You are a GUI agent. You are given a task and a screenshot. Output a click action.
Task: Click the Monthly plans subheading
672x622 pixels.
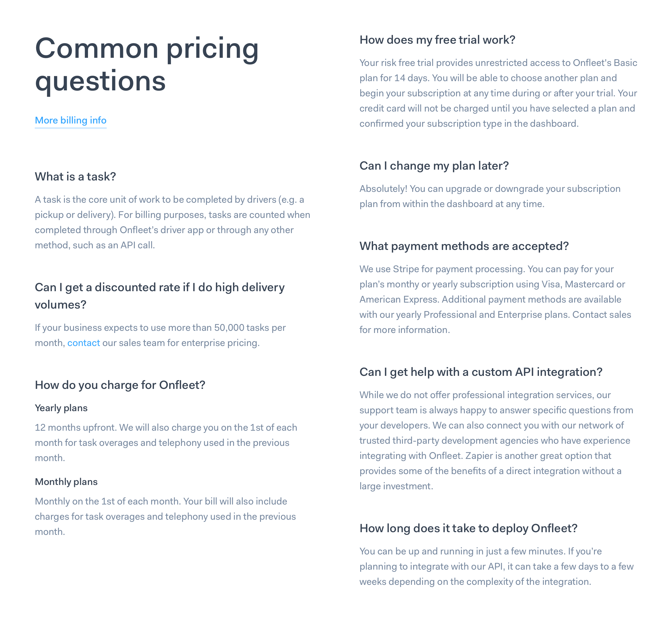(x=66, y=482)
